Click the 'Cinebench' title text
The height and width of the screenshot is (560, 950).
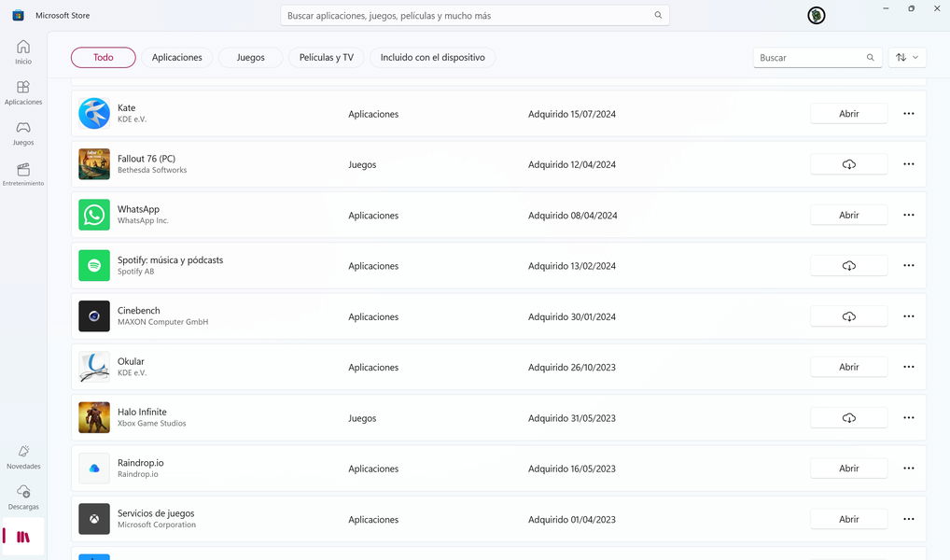coord(139,311)
